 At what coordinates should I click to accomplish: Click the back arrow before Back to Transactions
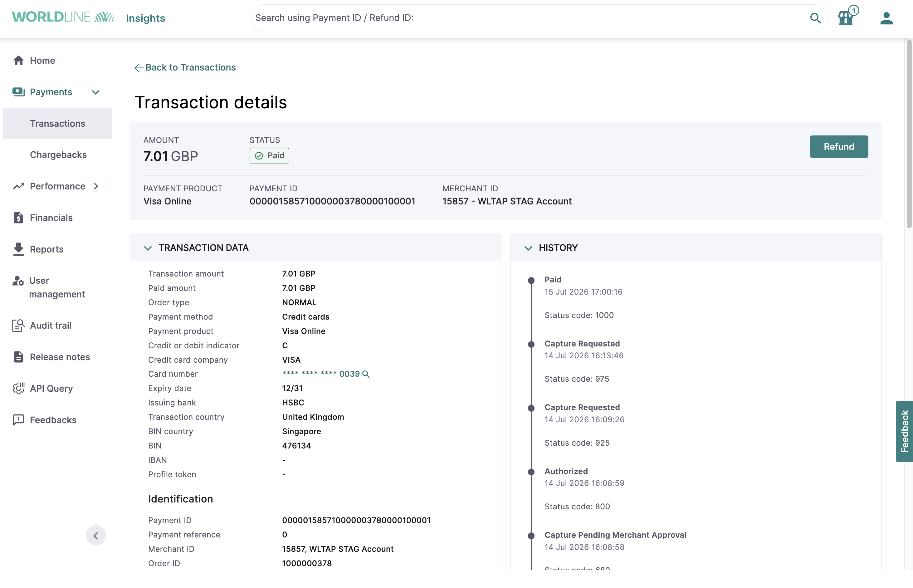tap(139, 68)
